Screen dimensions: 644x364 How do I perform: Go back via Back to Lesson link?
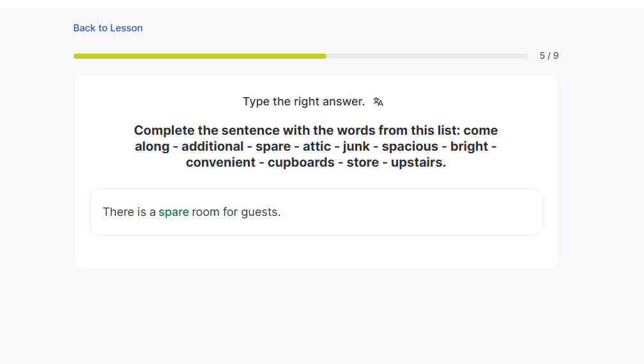tap(108, 28)
